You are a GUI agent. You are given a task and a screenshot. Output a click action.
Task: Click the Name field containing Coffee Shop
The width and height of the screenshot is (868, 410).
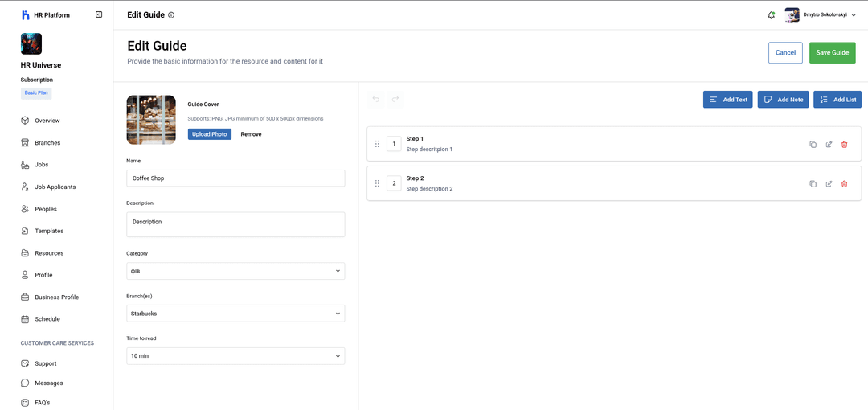coord(235,178)
